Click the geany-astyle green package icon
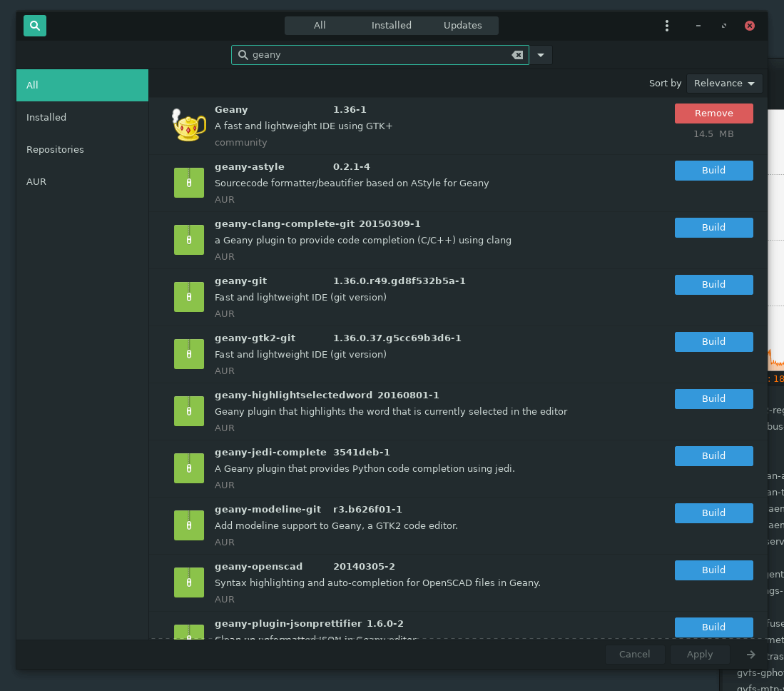784x691 pixels. coord(188,183)
